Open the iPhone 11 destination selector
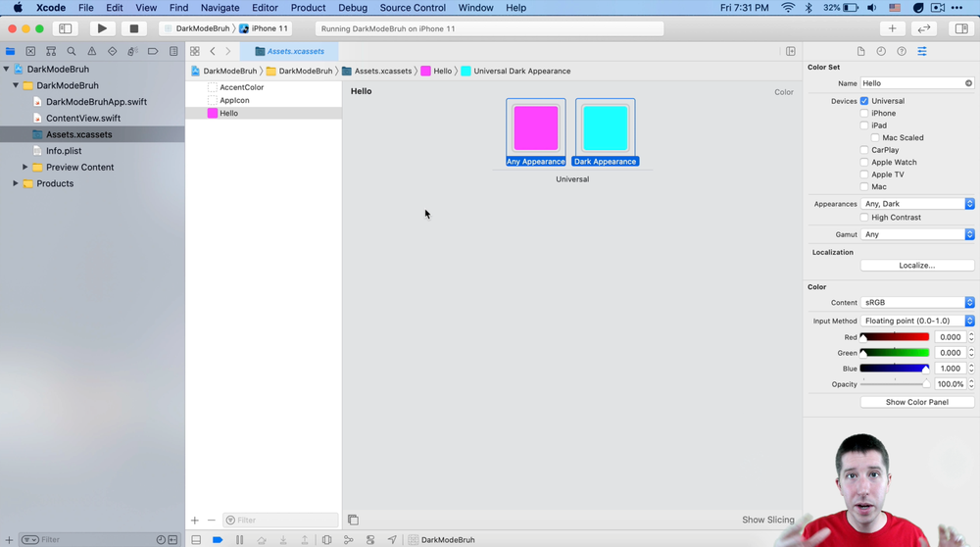The image size is (980, 547). 264,28
